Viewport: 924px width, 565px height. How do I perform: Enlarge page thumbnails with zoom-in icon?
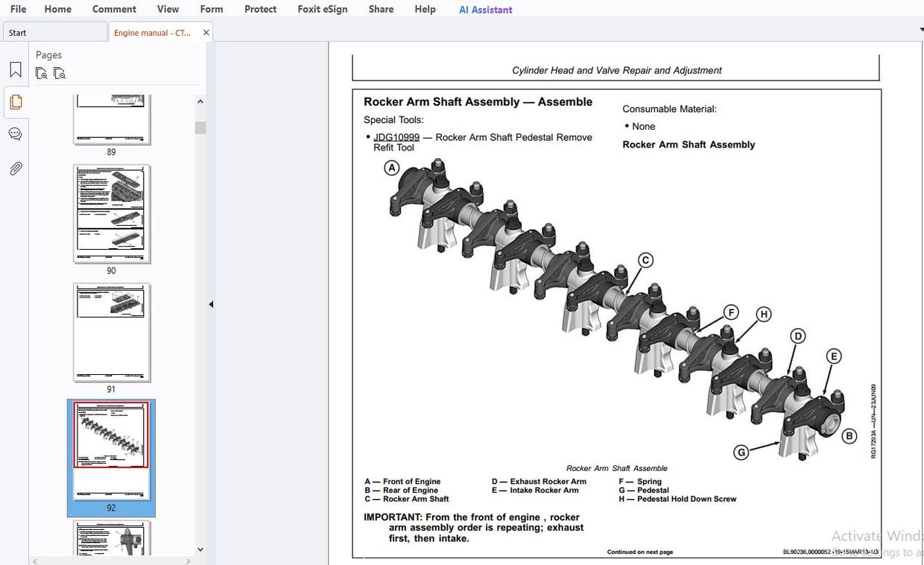tap(42, 73)
